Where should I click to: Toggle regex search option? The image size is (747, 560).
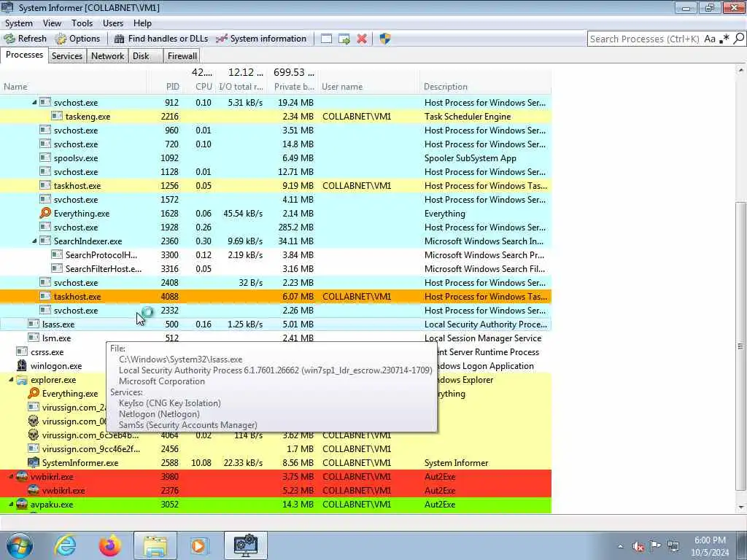(x=724, y=39)
